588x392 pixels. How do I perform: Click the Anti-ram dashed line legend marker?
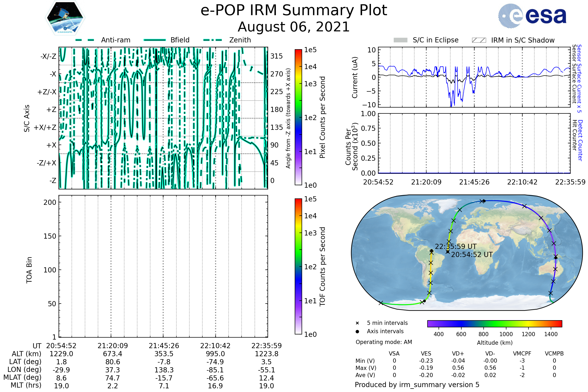[85, 40]
